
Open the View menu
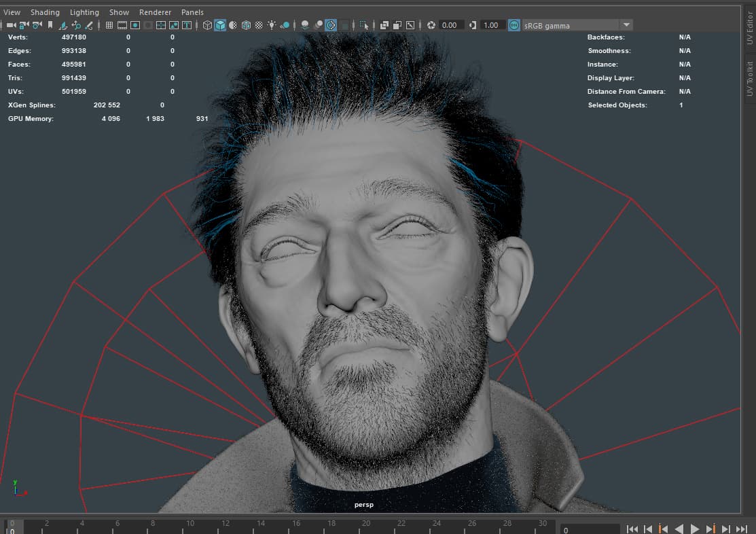(12, 12)
